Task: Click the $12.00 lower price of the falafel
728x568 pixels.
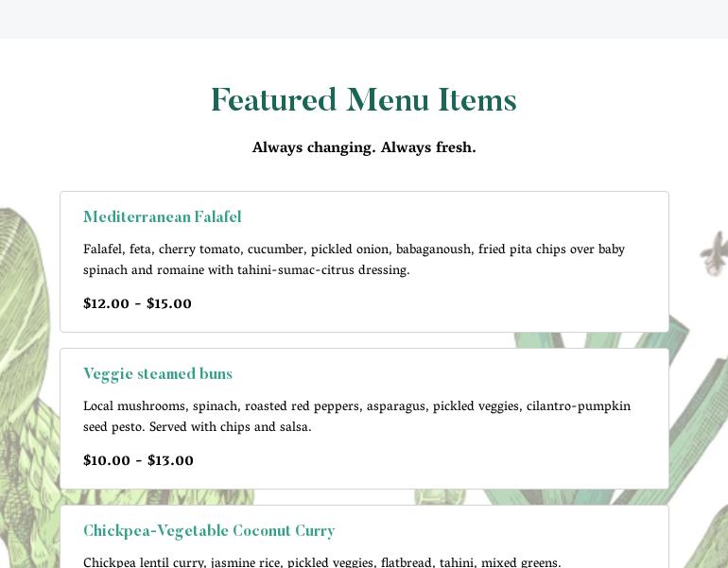Action: 106,304
